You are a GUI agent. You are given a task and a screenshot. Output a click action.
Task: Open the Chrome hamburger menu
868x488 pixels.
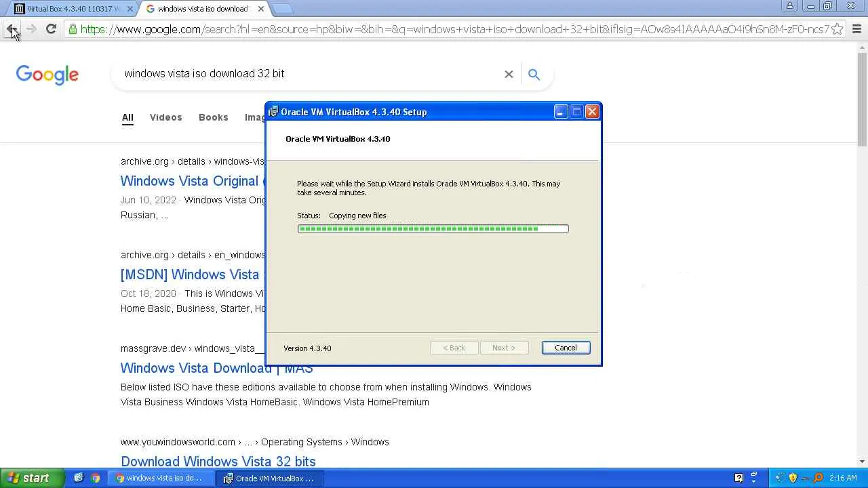tap(856, 29)
